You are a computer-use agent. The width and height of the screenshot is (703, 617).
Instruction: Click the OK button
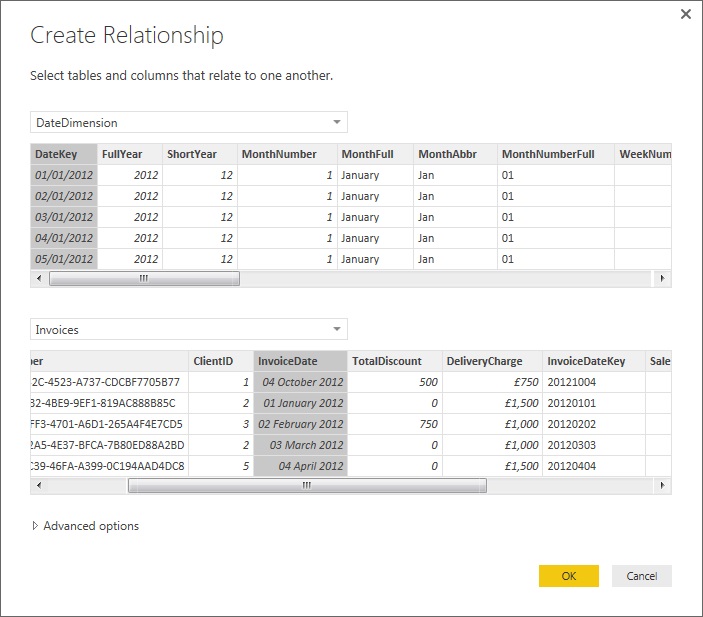click(x=568, y=576)
